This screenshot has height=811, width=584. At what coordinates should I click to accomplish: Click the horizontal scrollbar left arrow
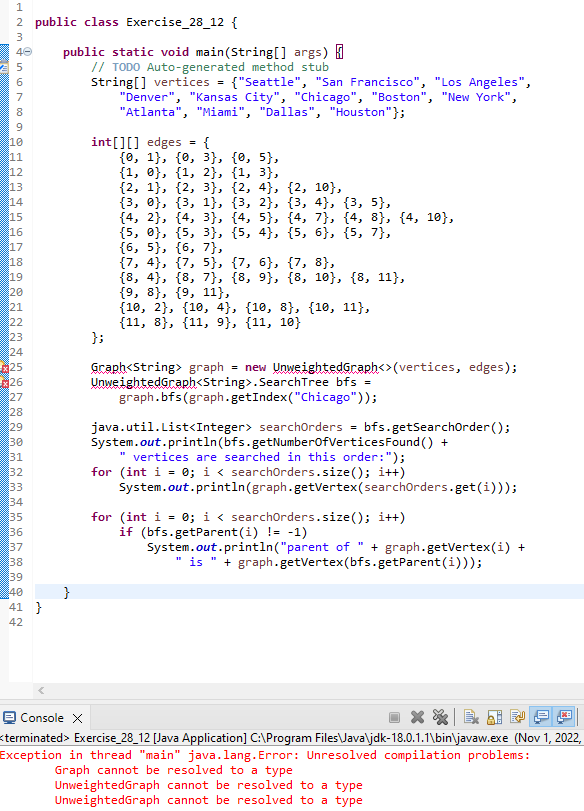[x=41, y=690]
